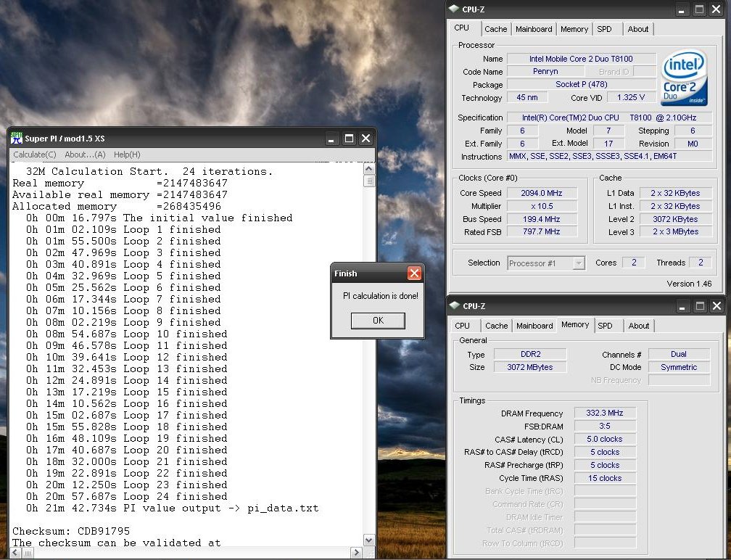Open the About...(A) menu in Super PI

85,155
